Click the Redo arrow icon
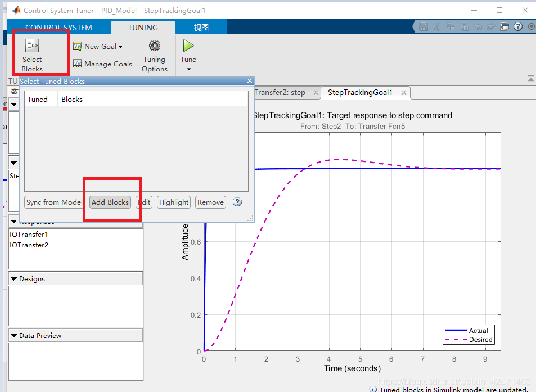The width and height of the screenshot is (536, 392). [x=491, y=26]
